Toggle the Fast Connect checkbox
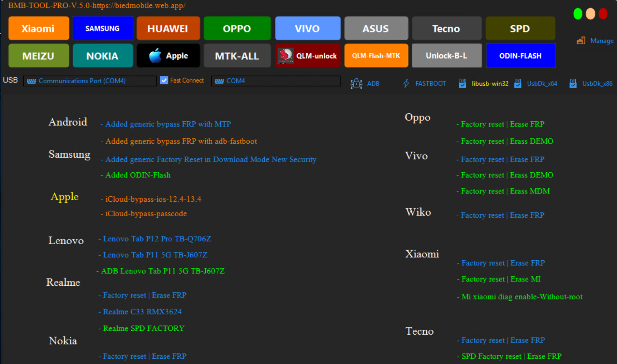617x364 pixels. (x=164, y=80)
